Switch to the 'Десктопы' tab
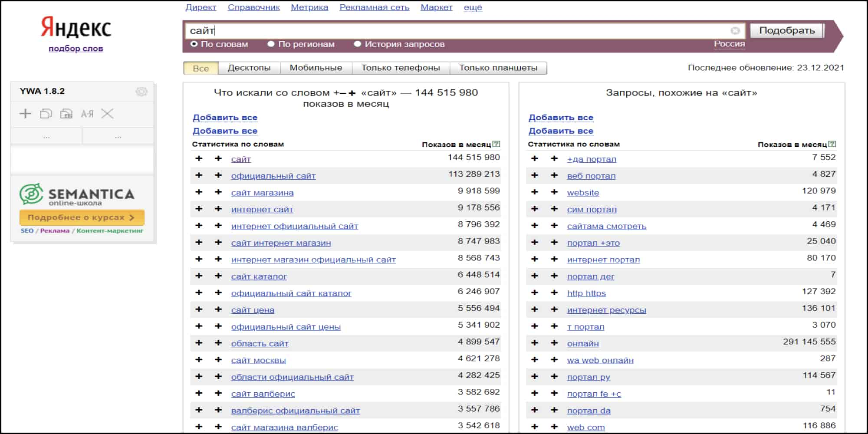 click(x=249, y=68)
